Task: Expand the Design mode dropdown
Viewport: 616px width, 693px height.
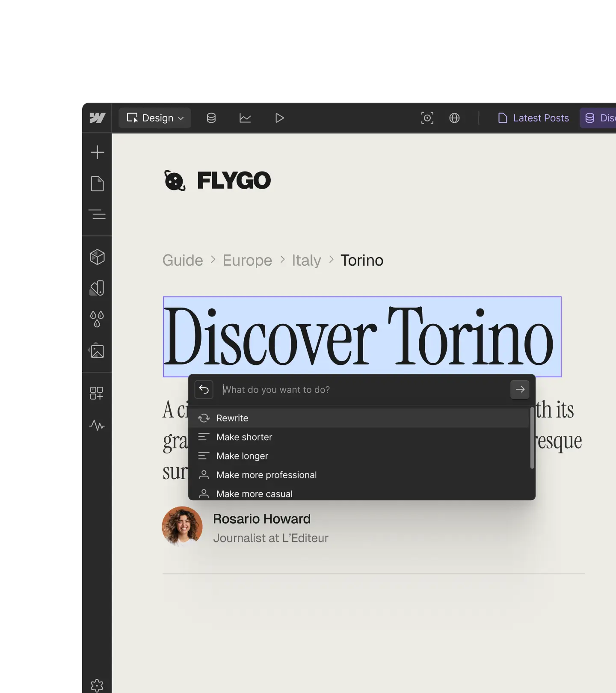Action: (155, 118)
